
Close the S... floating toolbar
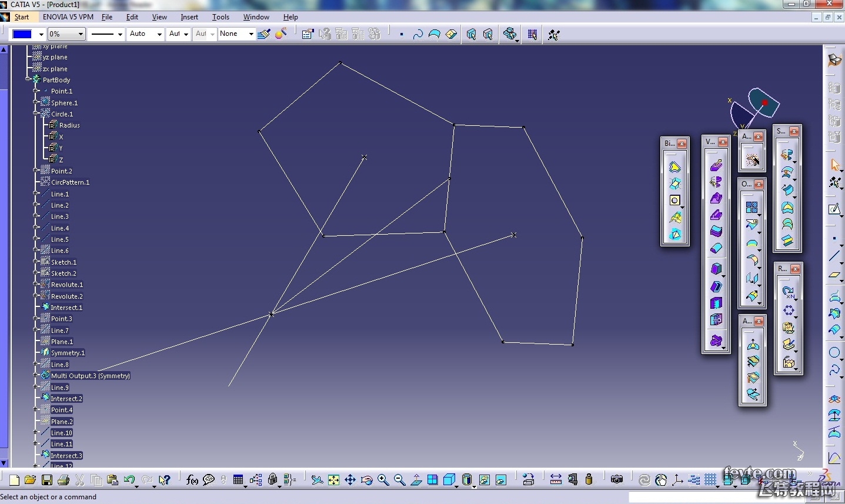point(794,131)
